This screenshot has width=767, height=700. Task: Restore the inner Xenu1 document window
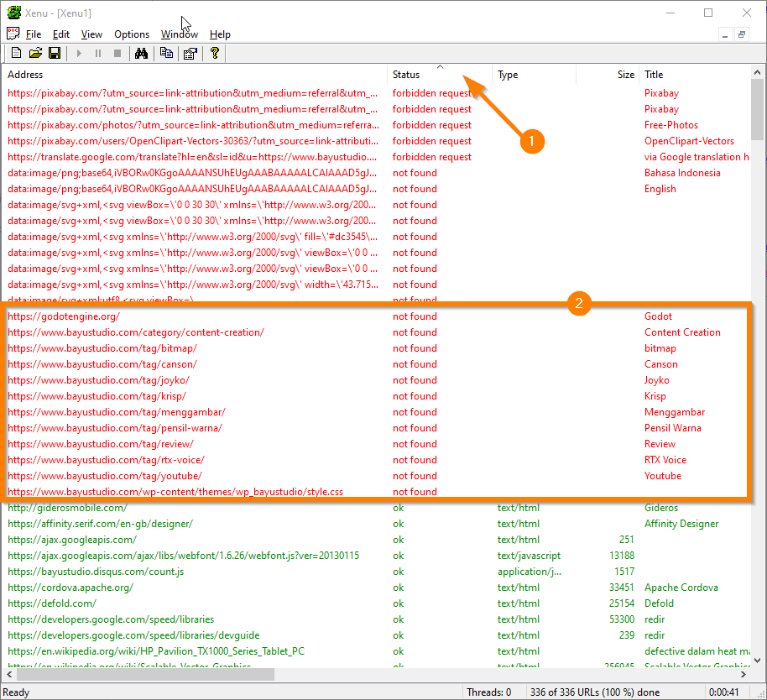click(742, 34)
